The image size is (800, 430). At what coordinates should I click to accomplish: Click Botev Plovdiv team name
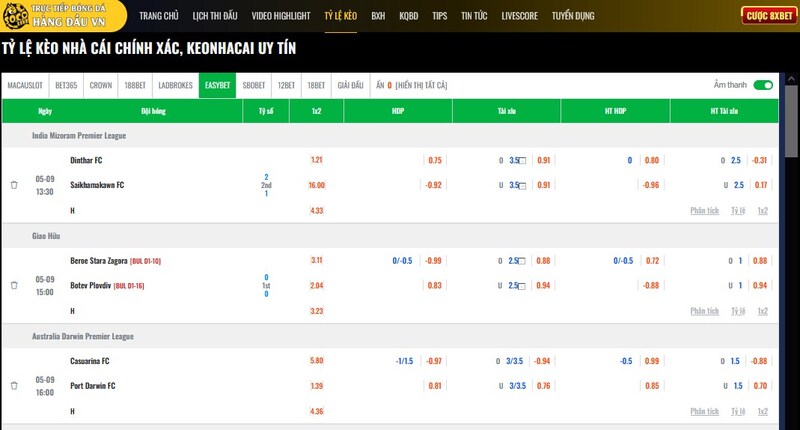(90, 286)
